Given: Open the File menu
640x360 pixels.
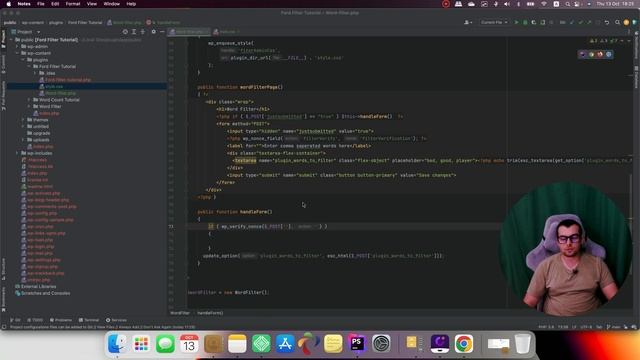Looking at the screenshot, I should 41,4.
